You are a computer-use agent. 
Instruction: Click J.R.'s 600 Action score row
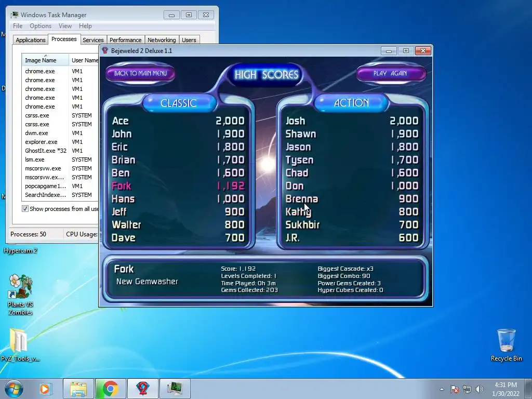click(x=352, y=238)
